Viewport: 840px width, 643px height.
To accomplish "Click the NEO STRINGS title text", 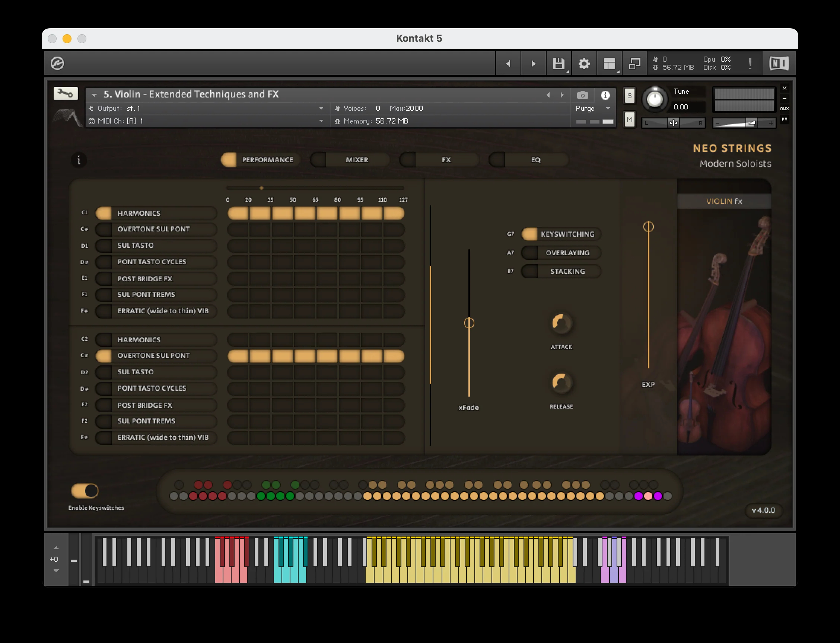I will [x=732, y=148].
